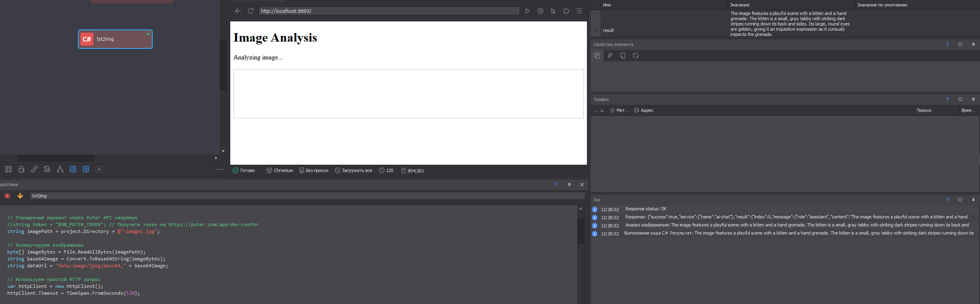Click the Прокси column header
This screenshot has width=980, height=304.
(x=923, y=110)
